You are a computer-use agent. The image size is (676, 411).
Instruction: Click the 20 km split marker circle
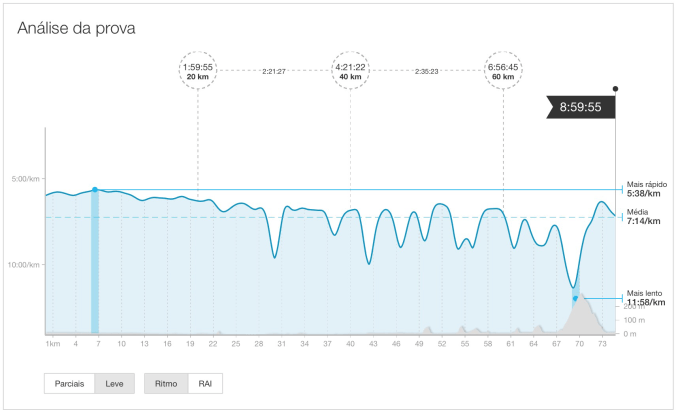click(x=197, y=71)
